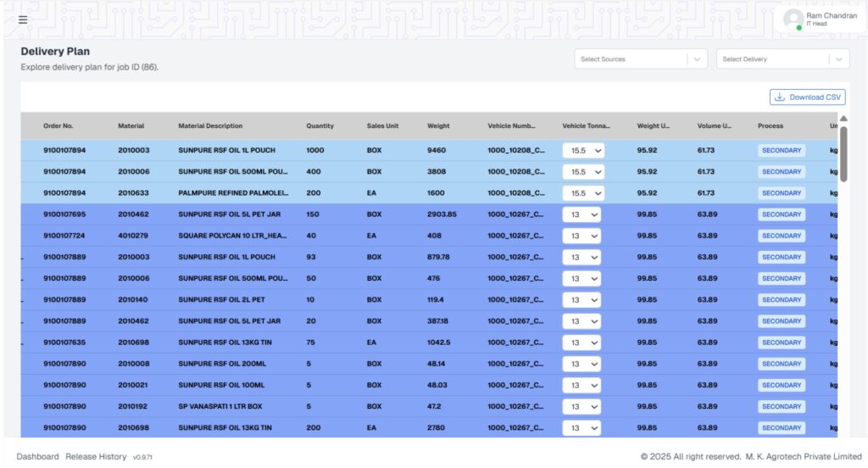Click version label v0.9.71
The height and width of the screenshot is (468, 868).
coord(142,457)
